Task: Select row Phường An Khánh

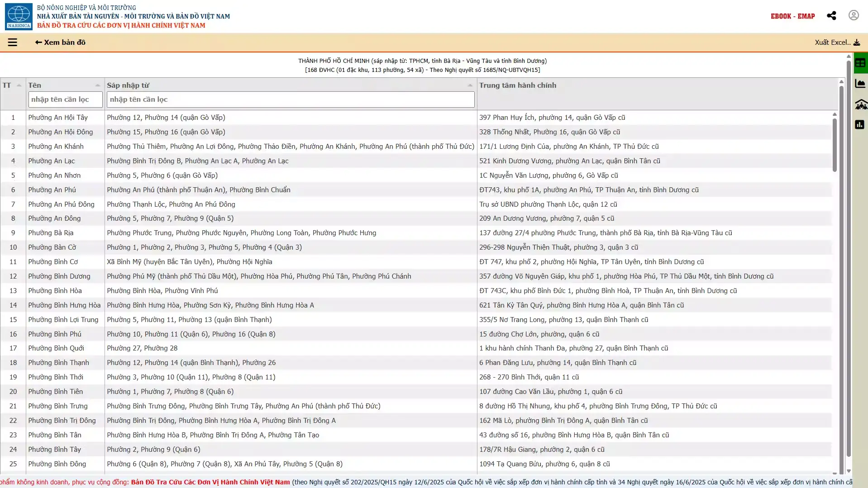Action: point(416,147)
